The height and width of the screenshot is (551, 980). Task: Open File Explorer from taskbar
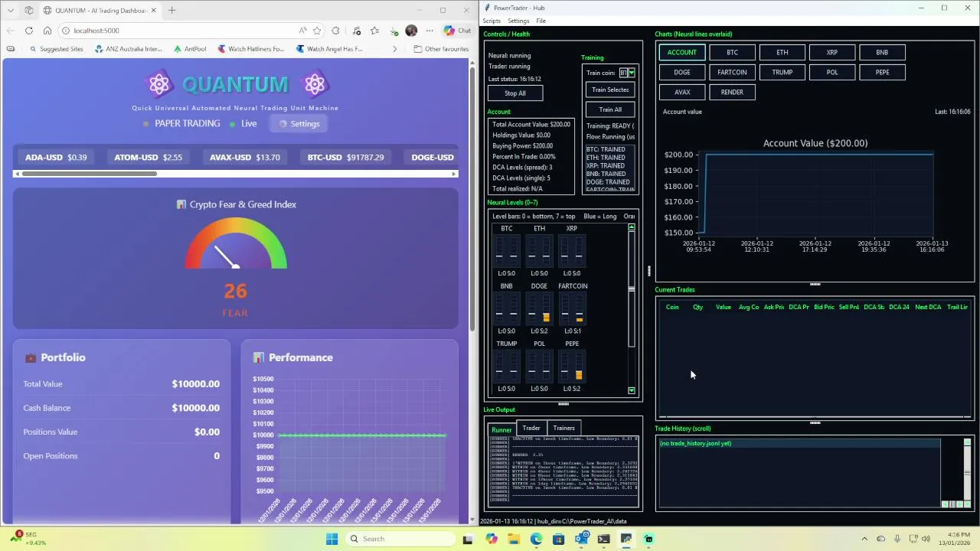click(x=513, y=539)
